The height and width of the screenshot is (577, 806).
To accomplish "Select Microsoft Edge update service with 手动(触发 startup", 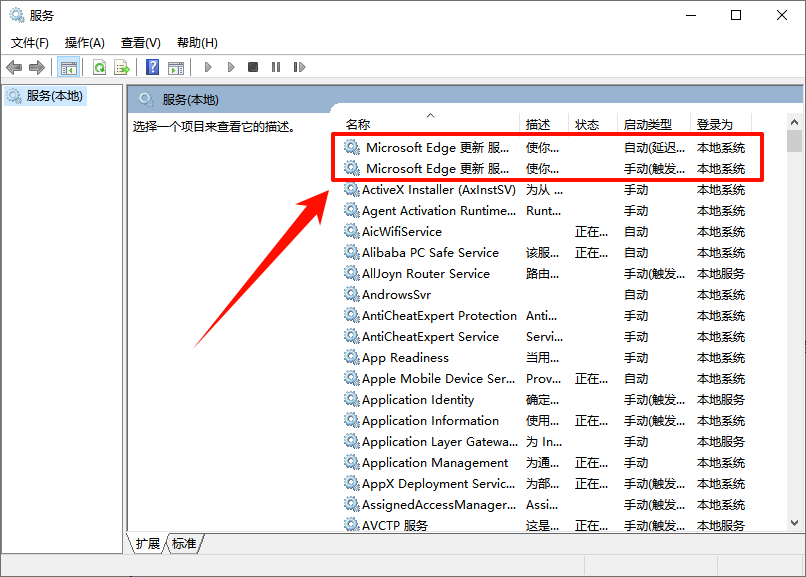I will [547, 169].
